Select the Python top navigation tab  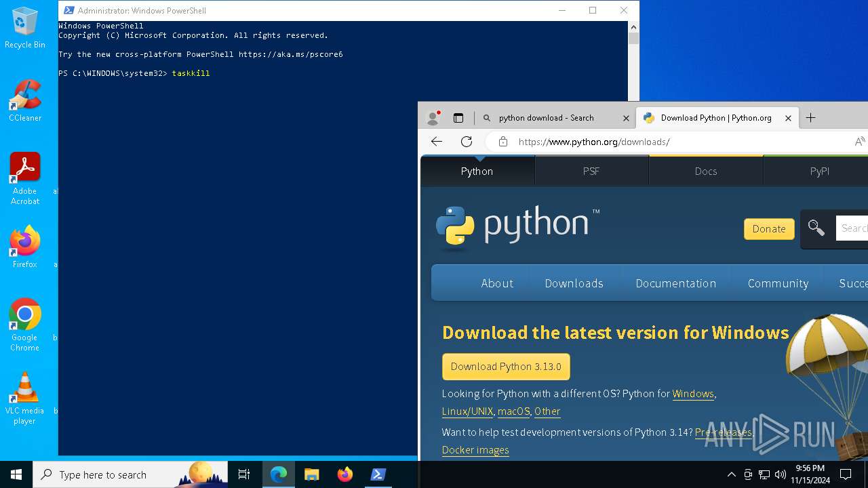click(x=477, y=171)
